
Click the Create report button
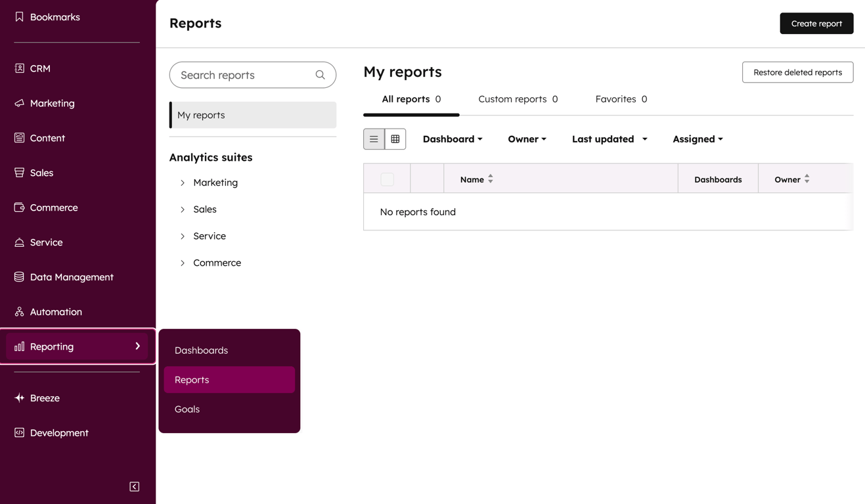(x=816, y=24)
